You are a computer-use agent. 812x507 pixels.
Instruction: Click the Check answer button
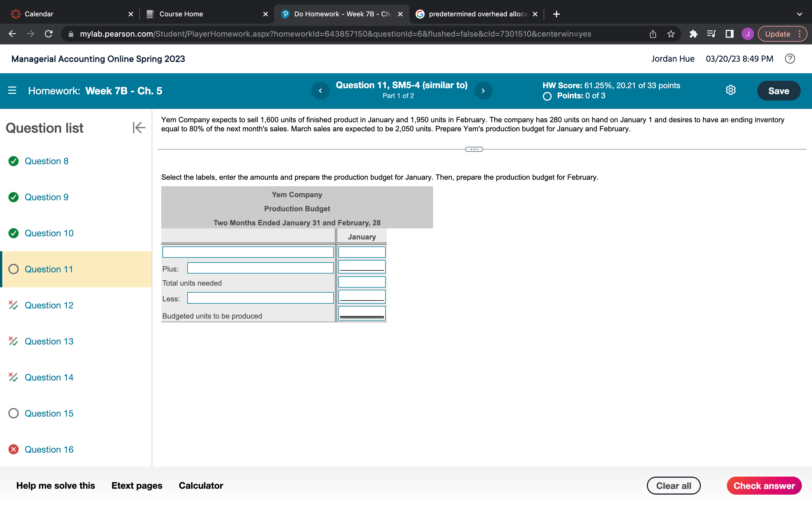coord(764,486)
